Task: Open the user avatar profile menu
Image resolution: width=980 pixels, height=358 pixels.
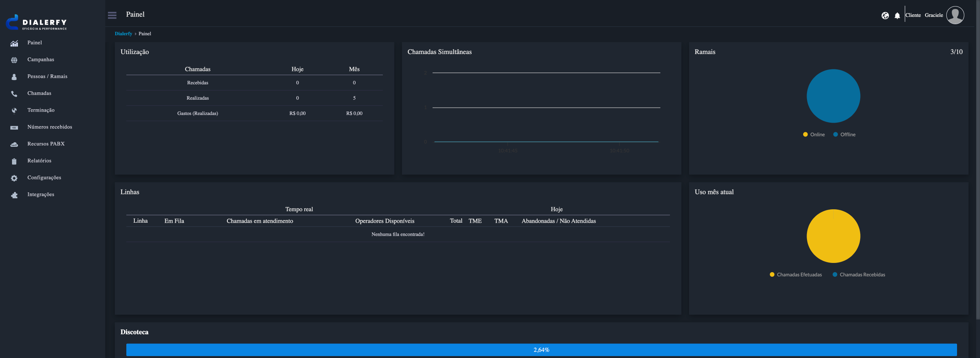Action: [955, 15]
